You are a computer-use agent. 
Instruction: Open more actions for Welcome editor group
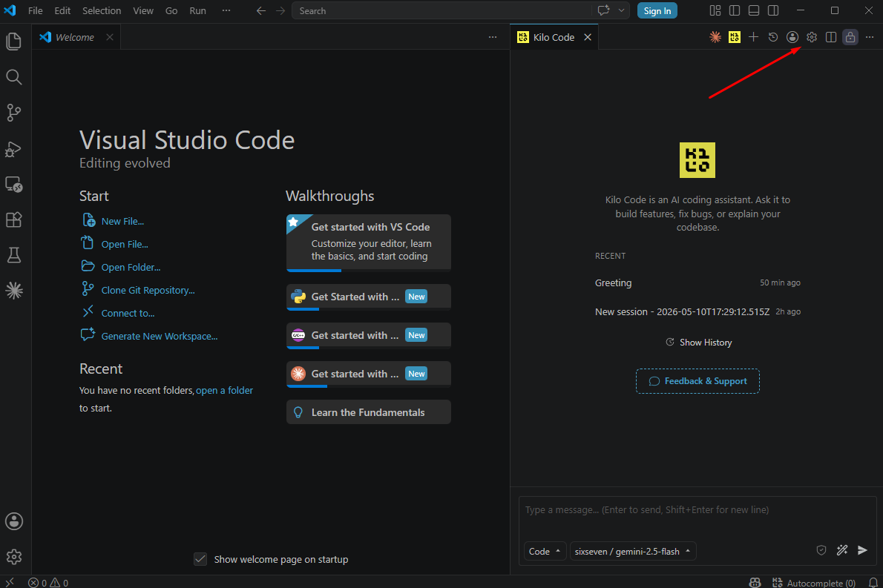[x=493, y=37]
